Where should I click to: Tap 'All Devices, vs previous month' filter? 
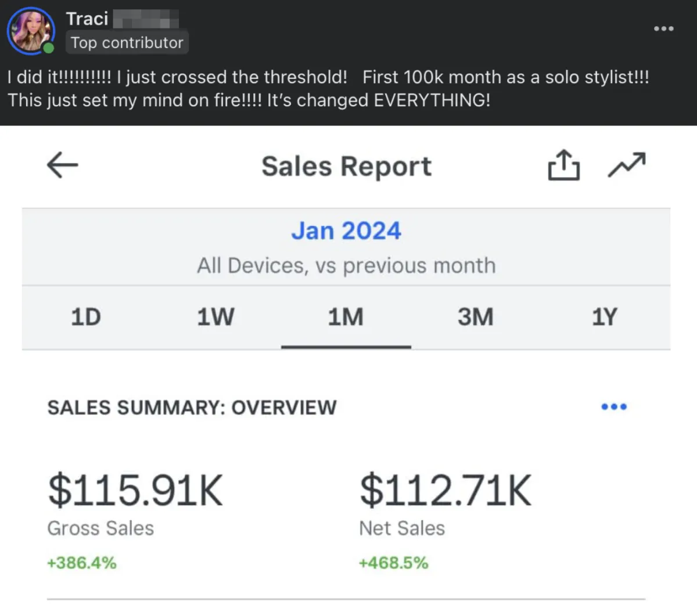pos(346,266)
